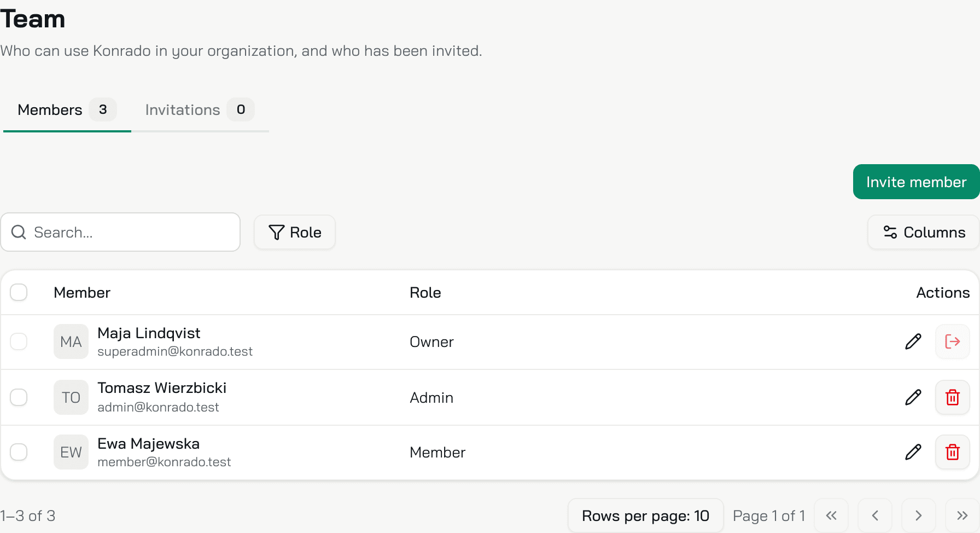Click the Member role cell for Ewa

(x=437, y=453)
